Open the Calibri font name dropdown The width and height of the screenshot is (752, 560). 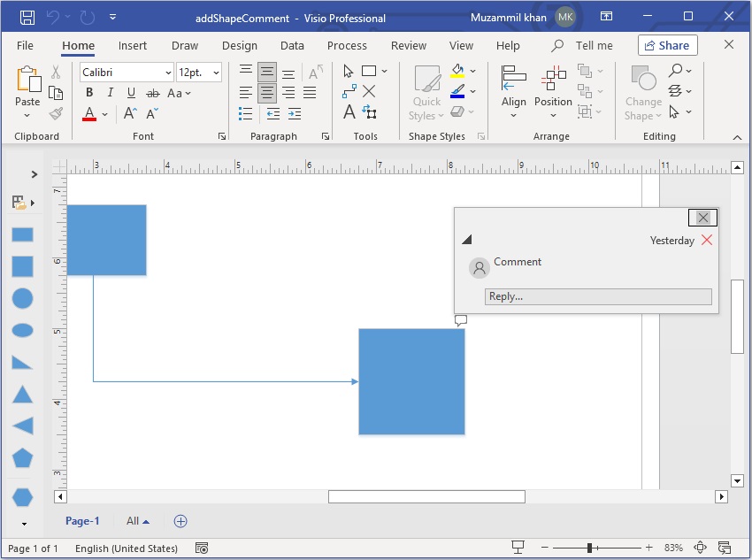(168, 73)
